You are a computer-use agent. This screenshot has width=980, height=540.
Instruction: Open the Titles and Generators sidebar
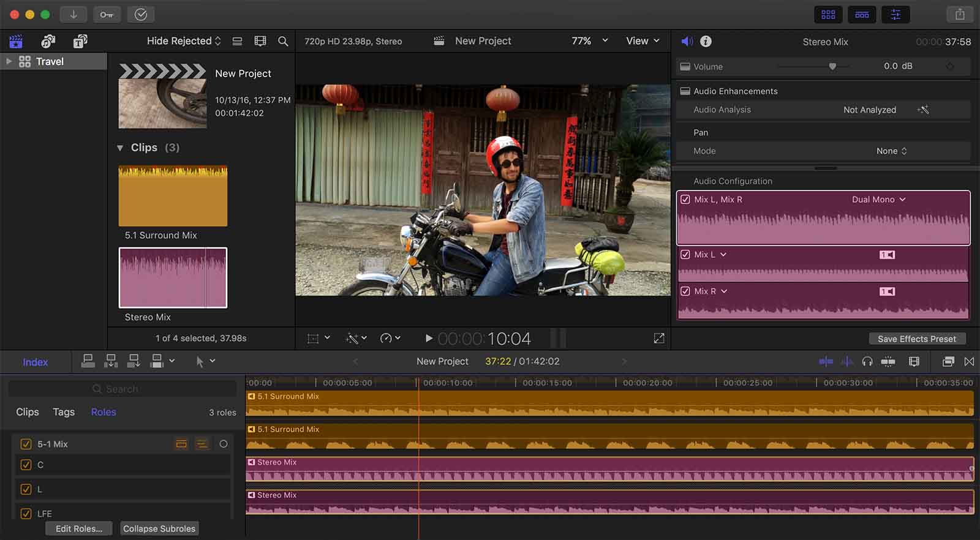pyautogui.click(x=80, y=41)
